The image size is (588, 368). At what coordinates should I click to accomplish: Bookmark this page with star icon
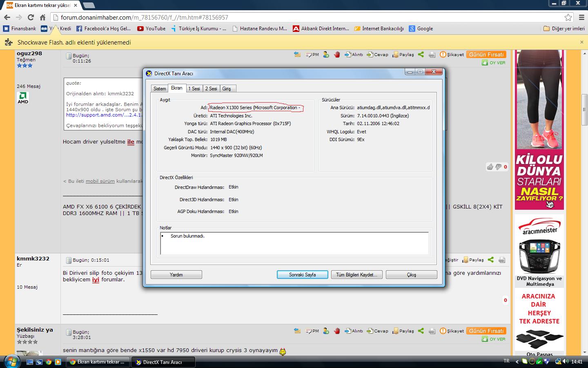click(x=568, y=17)
